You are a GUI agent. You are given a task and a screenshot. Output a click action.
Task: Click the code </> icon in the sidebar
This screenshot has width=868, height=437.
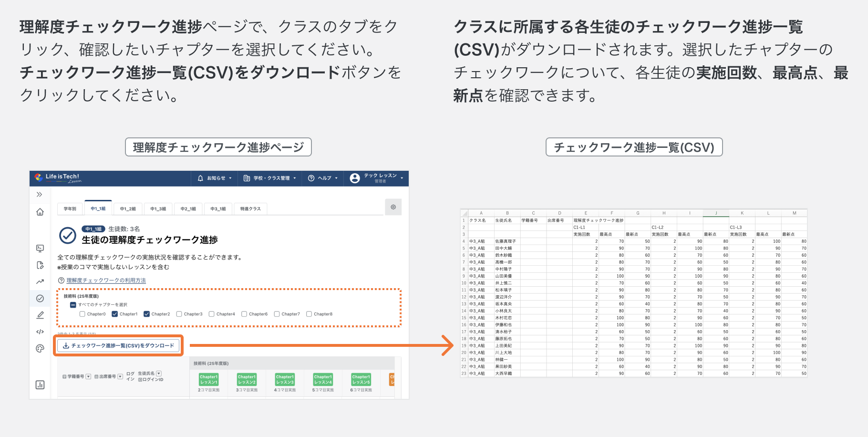[40, 331]
